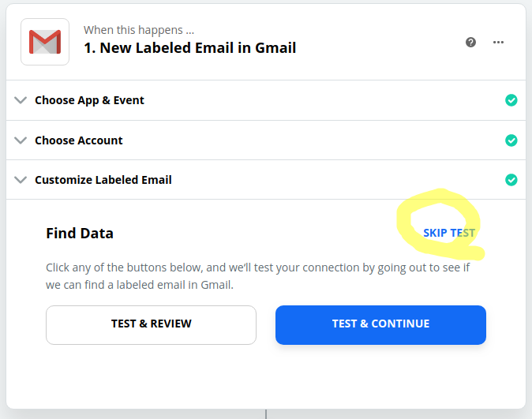The height and width of the screenshot is (419, 532).
Task: Open the Choose Account section
Action: 266,140
